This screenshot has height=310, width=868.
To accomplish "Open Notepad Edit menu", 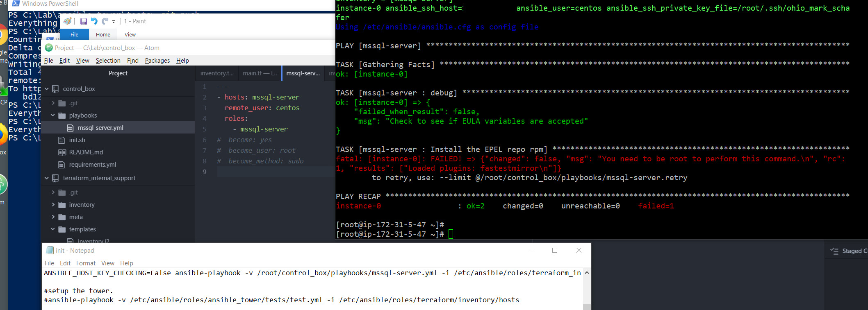I will coord(65,263).
